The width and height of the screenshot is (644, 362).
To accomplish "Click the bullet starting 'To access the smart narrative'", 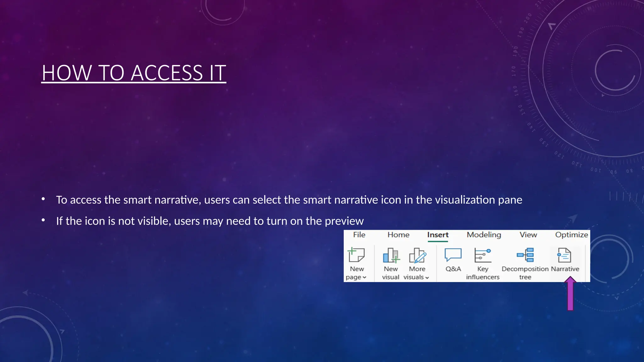I will pyautogui.click(x=289, y=200).
